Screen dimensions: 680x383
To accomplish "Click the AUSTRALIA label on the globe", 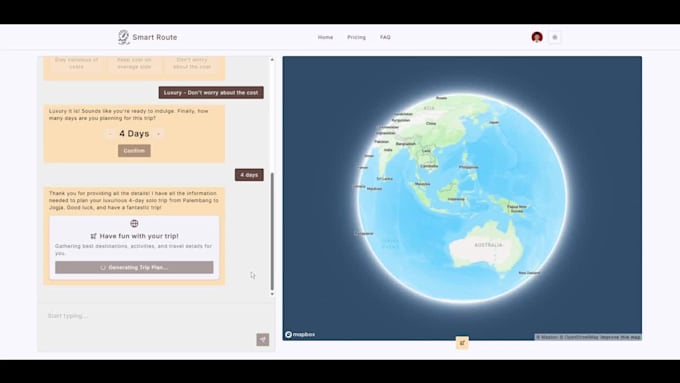I will (488, 245).
